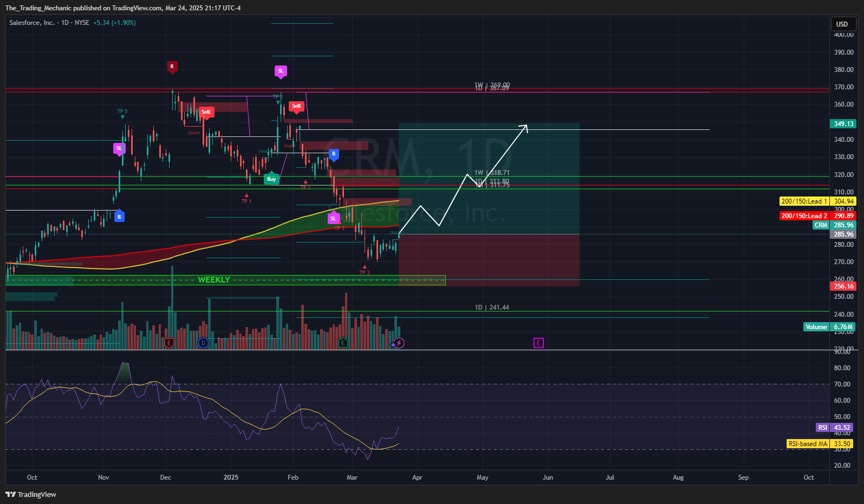The height and width of the screenshot is (504, 864).
Task: Click the red Sell label near February
Action: pyautogui.click(x=296, y=107)
